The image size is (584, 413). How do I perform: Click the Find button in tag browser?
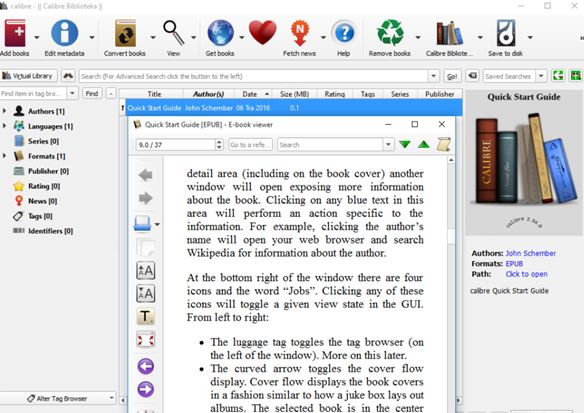92,93
